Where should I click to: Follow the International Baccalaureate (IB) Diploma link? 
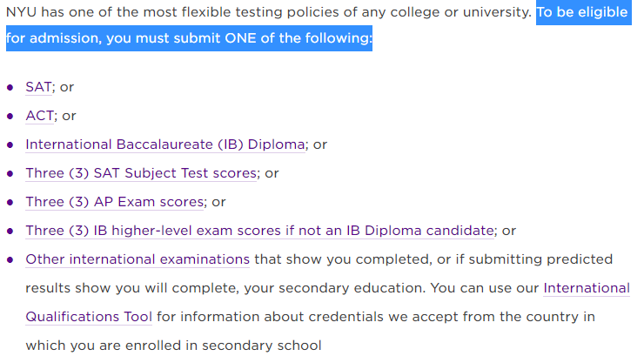tap(165, 144)
